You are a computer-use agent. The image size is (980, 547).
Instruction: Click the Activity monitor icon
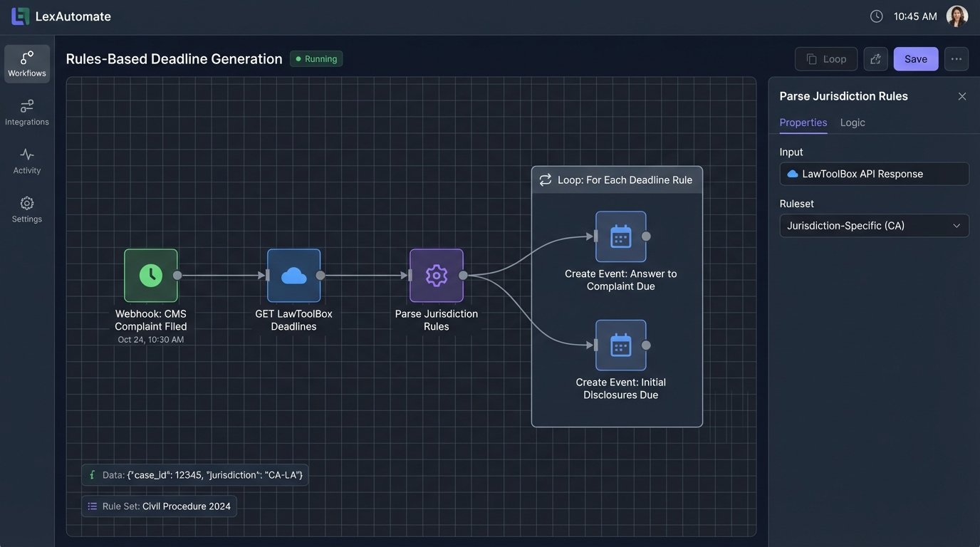click(x=26, y=159)
